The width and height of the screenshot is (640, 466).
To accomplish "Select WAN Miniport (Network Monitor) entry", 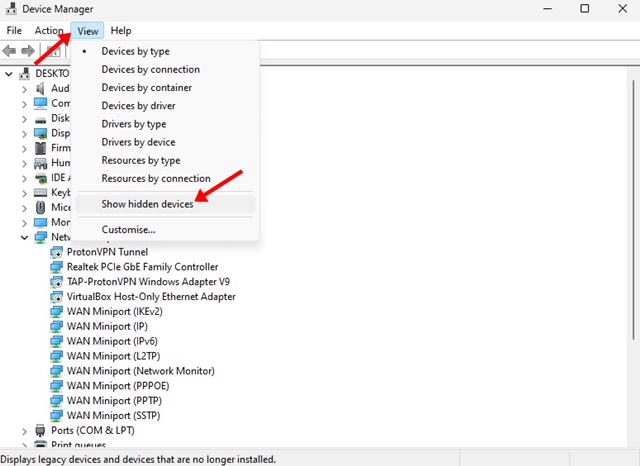I will [138, 371].
